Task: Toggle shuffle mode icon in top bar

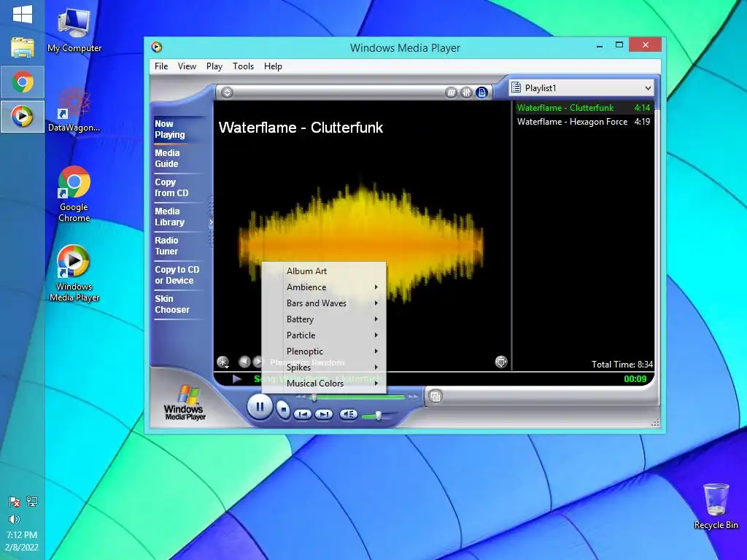Action: (451, 93)
